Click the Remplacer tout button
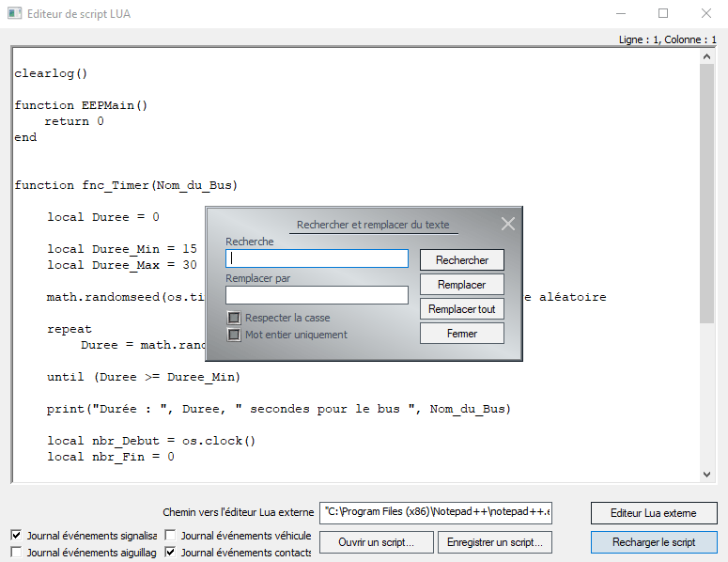 (462, 309)
